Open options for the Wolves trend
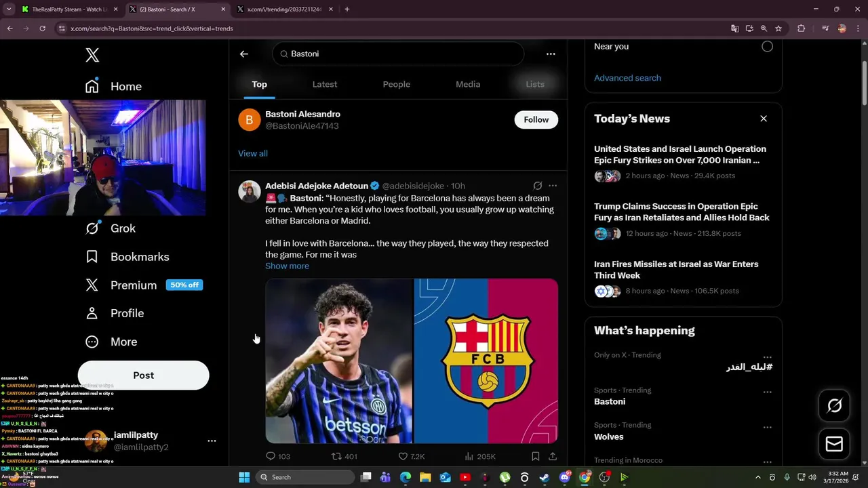Image resolution: width=868 pixels, height=488 pixels. click(767, 428)
